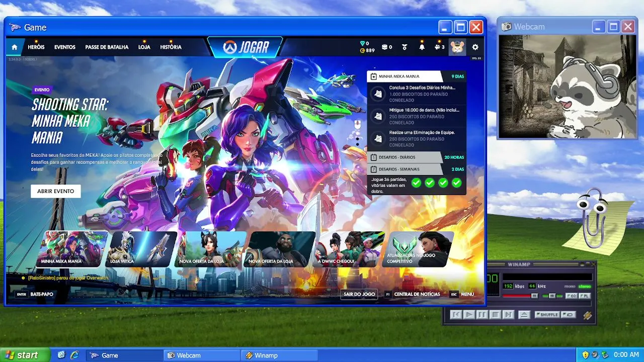Toggle Shuffle in Winamp

pos(546,315)
